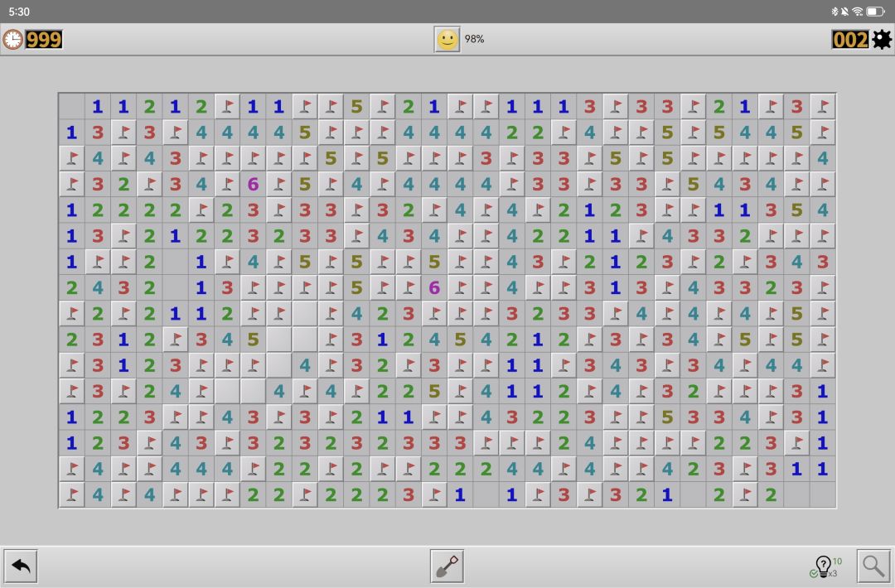Click the 002 remaining mines counter
895x588 pixels.
[850, 40]
